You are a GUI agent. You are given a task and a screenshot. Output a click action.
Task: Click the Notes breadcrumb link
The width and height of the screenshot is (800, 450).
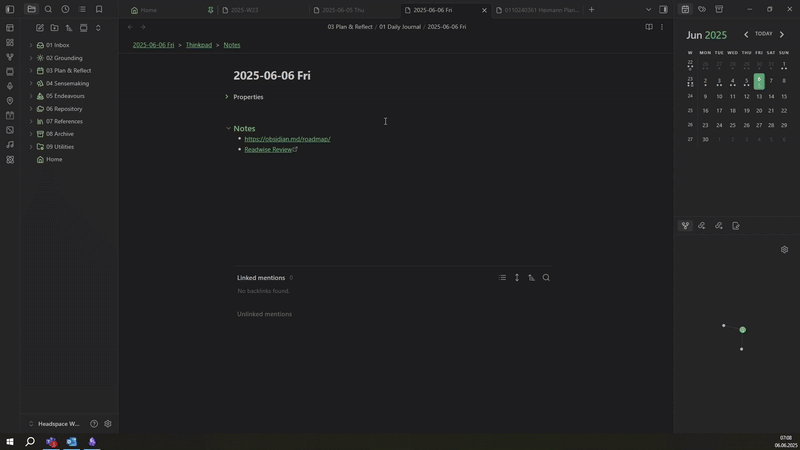tap(232, 45)
